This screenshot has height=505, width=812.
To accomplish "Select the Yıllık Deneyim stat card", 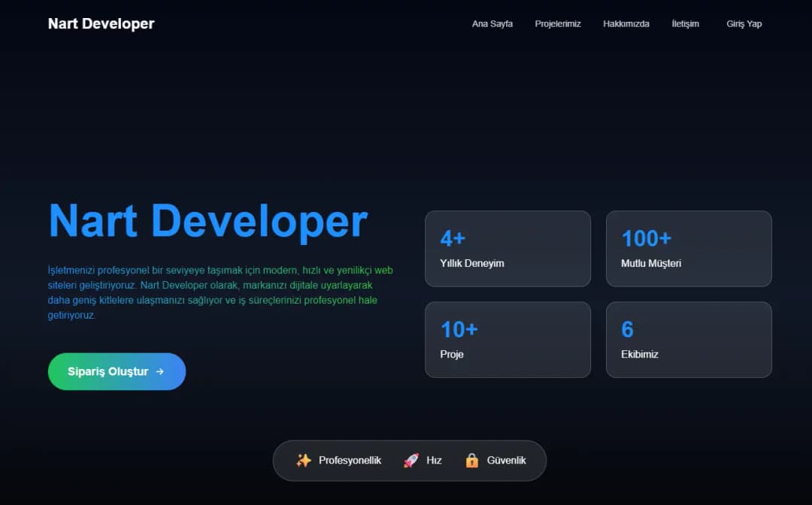I will 507,249.
